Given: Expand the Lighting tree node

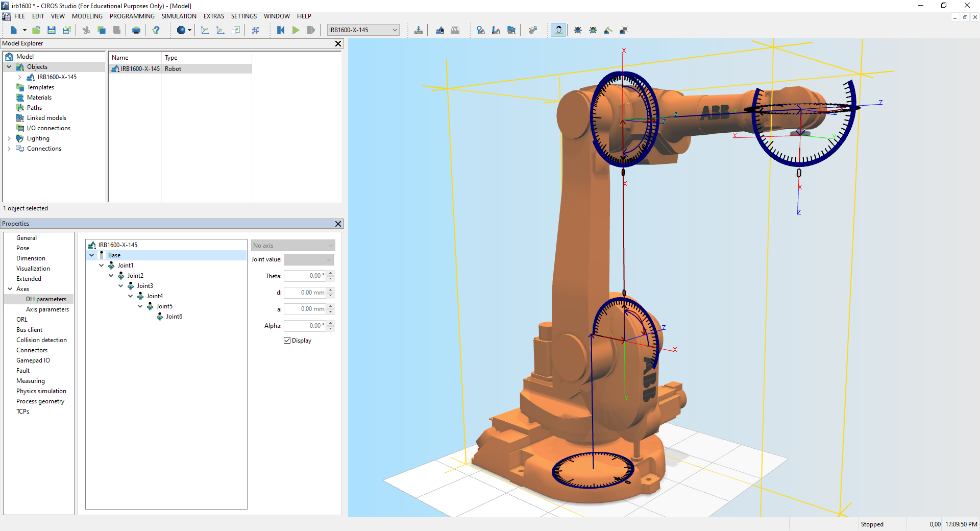Looking at the screenshot, I should coord(9,138).
